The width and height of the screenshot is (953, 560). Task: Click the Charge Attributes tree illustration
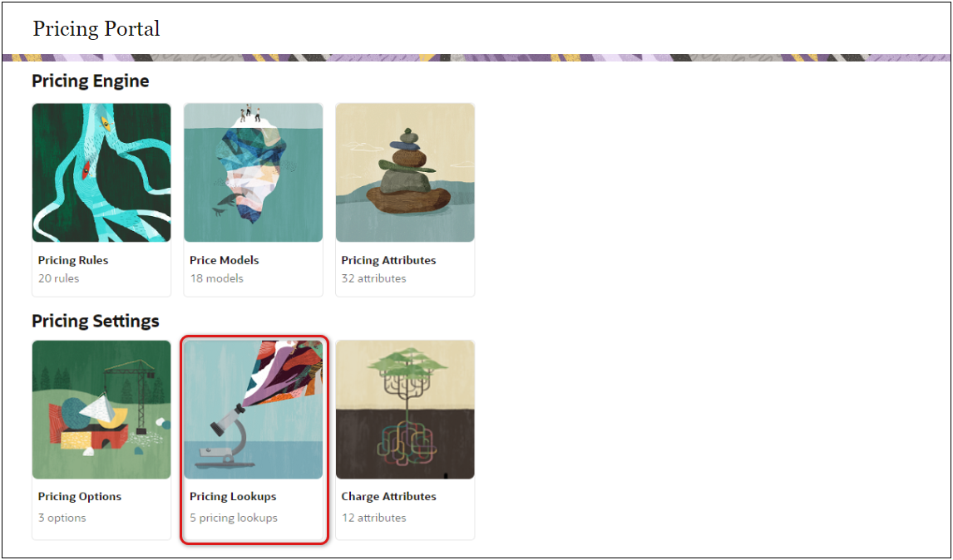405,410
